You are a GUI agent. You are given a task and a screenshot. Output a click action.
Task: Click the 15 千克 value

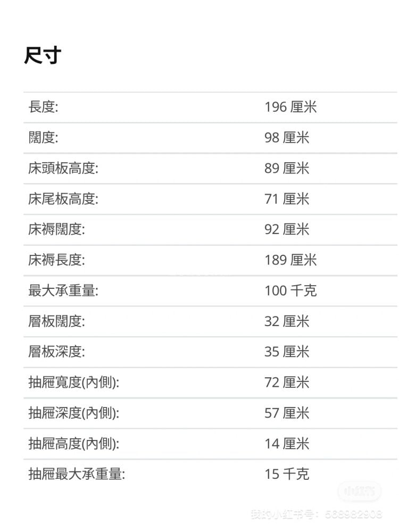[x=287, y=474]
